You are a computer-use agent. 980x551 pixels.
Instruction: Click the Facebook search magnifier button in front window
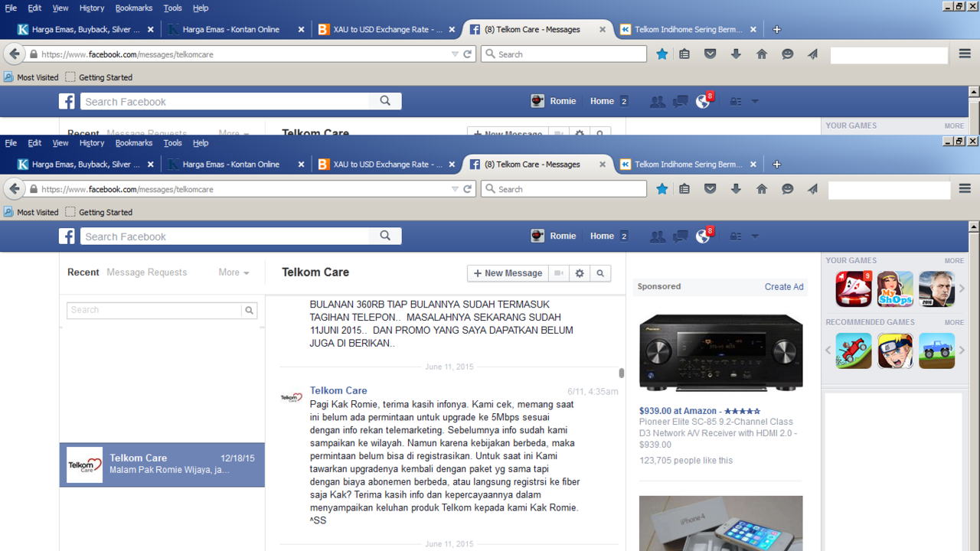[x=385, y=236]
